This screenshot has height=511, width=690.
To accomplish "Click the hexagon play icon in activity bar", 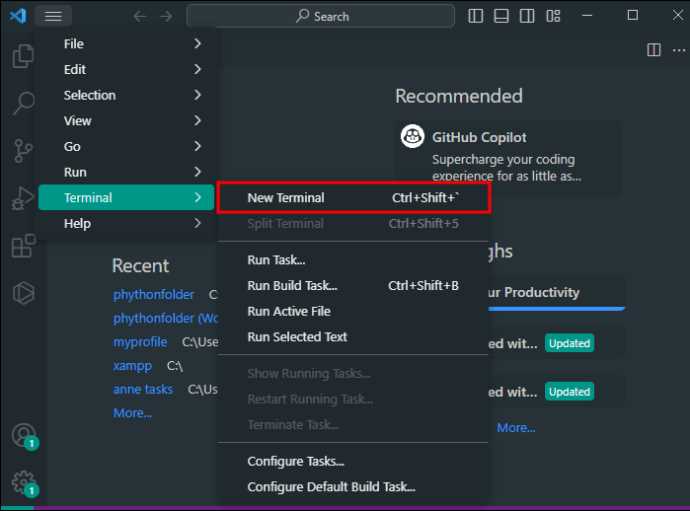I will 23,293.
